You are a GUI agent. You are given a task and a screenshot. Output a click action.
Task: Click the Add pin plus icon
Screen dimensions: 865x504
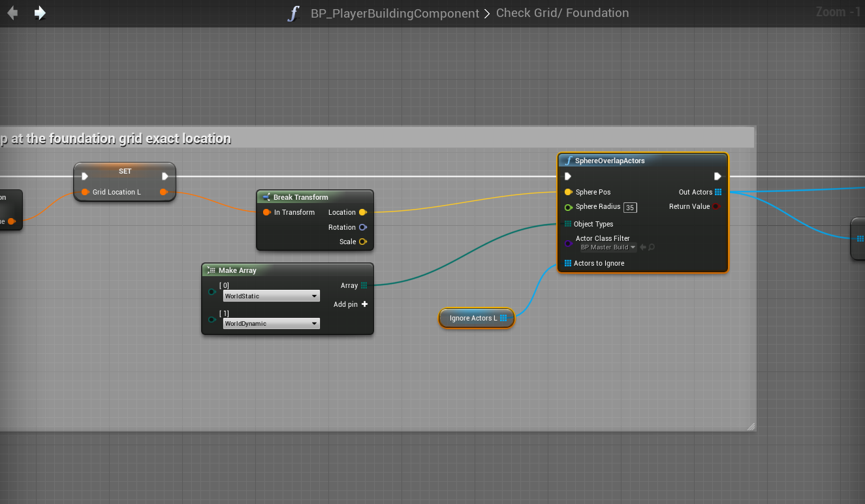click(x=364, y=304)
